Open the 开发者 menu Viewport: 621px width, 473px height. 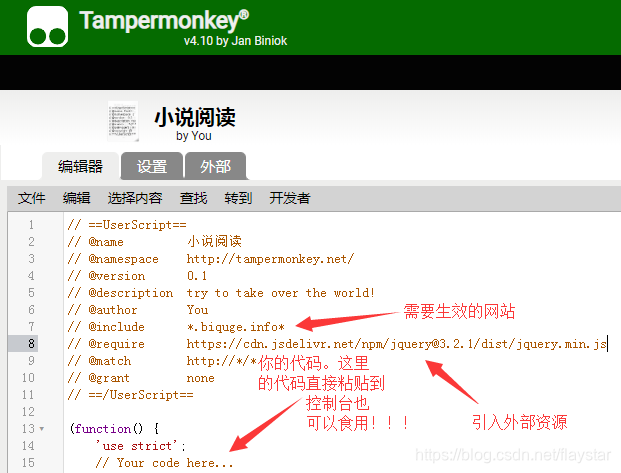pos(290,198)
